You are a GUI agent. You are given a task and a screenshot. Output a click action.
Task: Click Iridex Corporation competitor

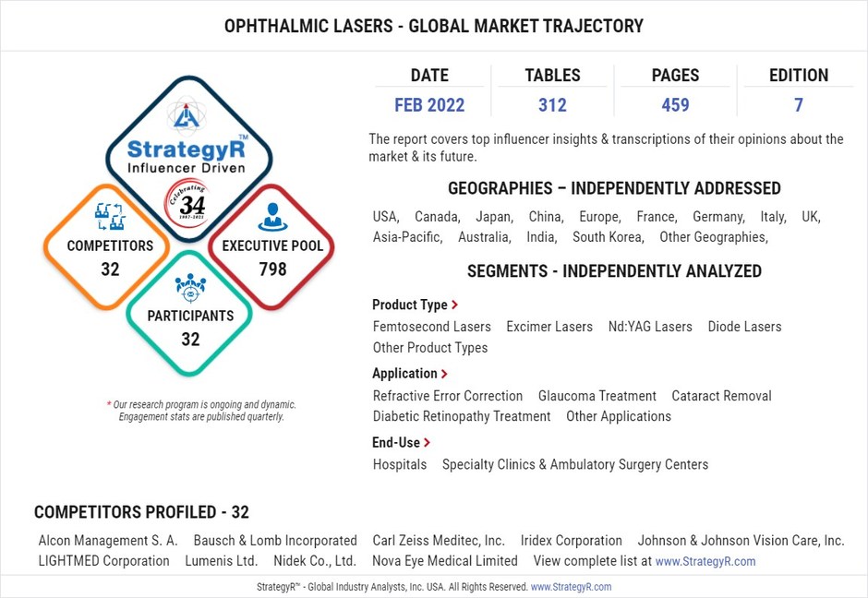tap(572, 541)
